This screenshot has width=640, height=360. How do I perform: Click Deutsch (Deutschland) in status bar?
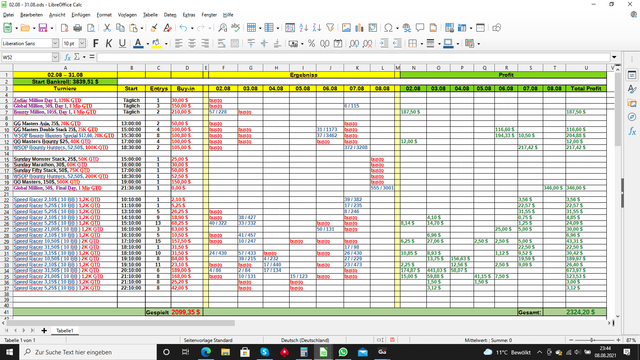304,340
